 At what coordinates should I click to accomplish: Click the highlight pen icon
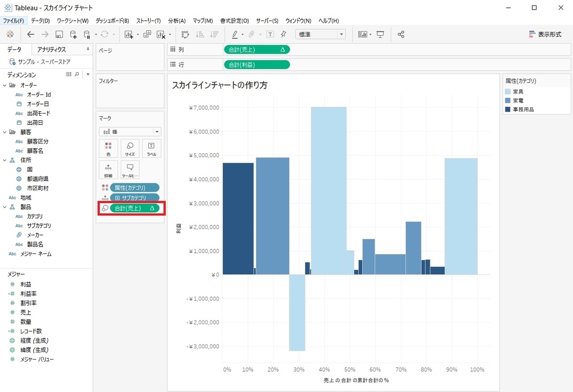tap(235, 34)
